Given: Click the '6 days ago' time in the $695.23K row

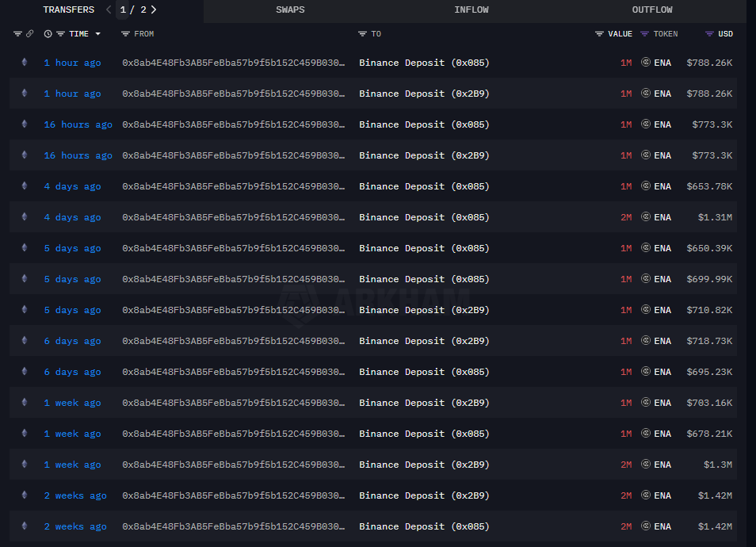Looking at the screenshot, I should [72, 372].
